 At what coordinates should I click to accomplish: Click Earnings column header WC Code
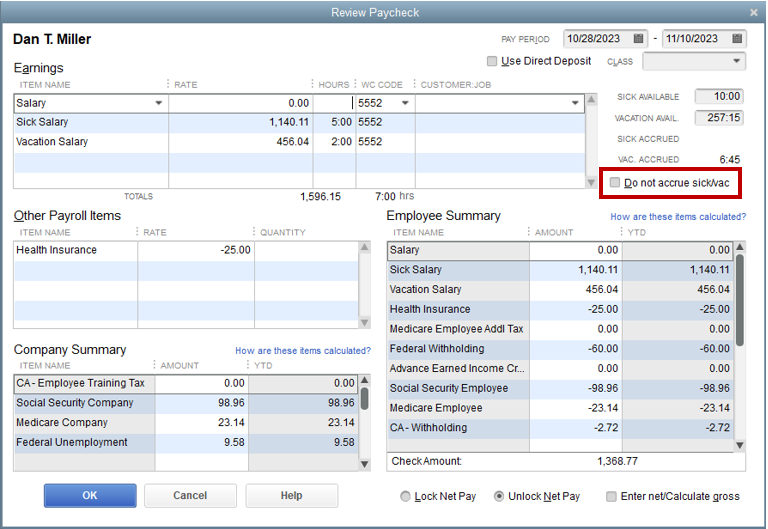tap(382, 85)
